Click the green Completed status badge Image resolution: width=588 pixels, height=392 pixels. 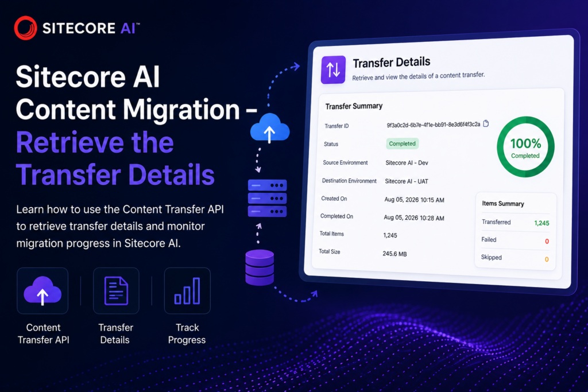[x=402, y=143]
